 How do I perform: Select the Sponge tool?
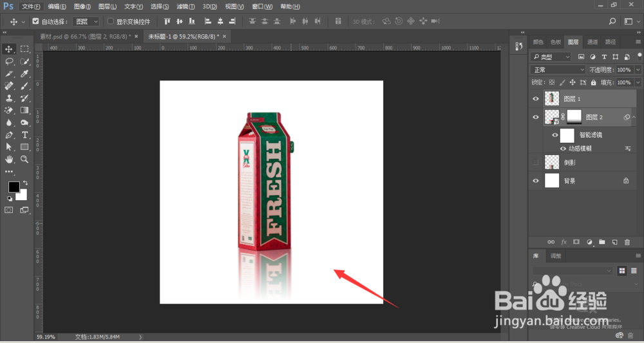pos(24,123)
